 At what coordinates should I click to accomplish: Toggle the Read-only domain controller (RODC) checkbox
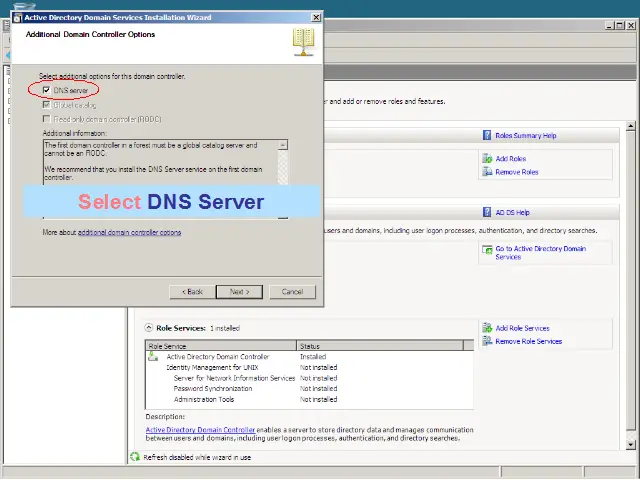pyautogui.click(x=47, y=119)
